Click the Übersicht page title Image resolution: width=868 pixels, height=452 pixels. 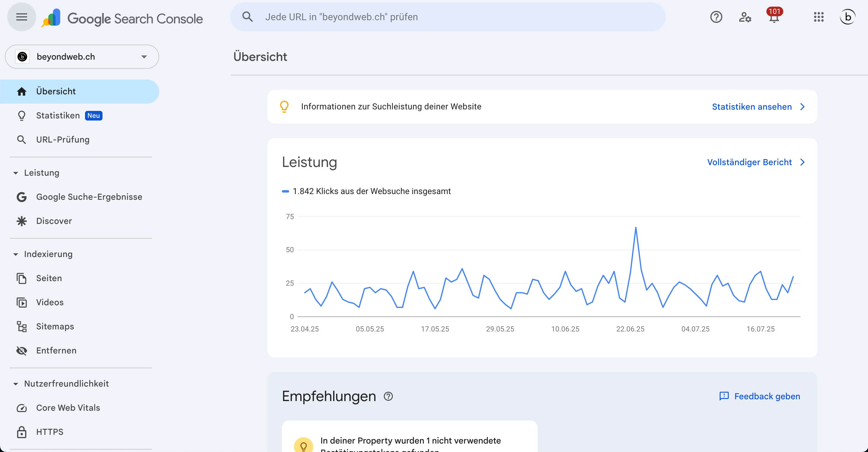coord(260,57)
